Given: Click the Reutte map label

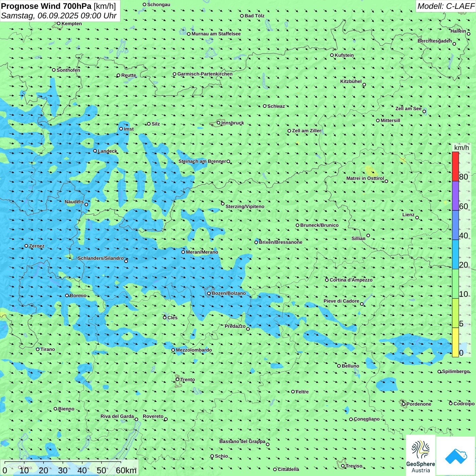Looking at the screenshot, I should [x=129, y=75].
